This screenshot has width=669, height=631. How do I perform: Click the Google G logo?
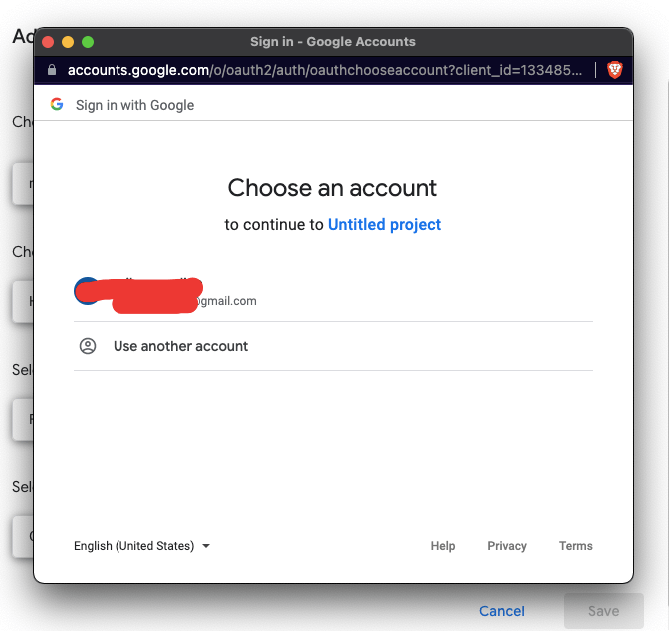(57, 104)
